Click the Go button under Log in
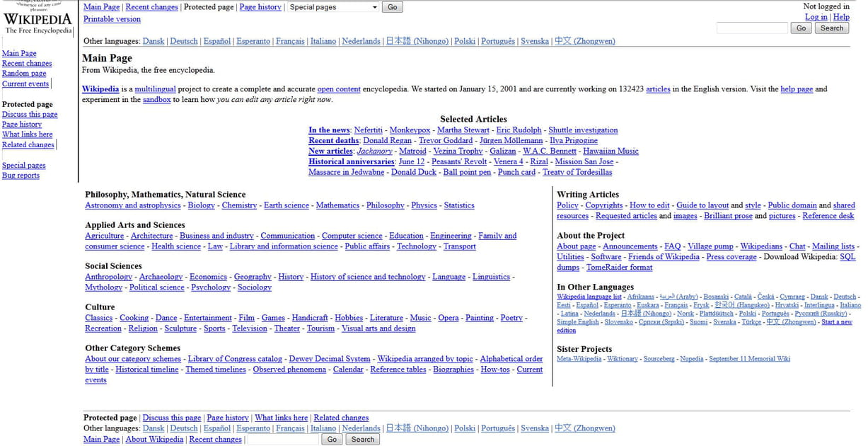868x446 pixels. (x=801, y=28)
